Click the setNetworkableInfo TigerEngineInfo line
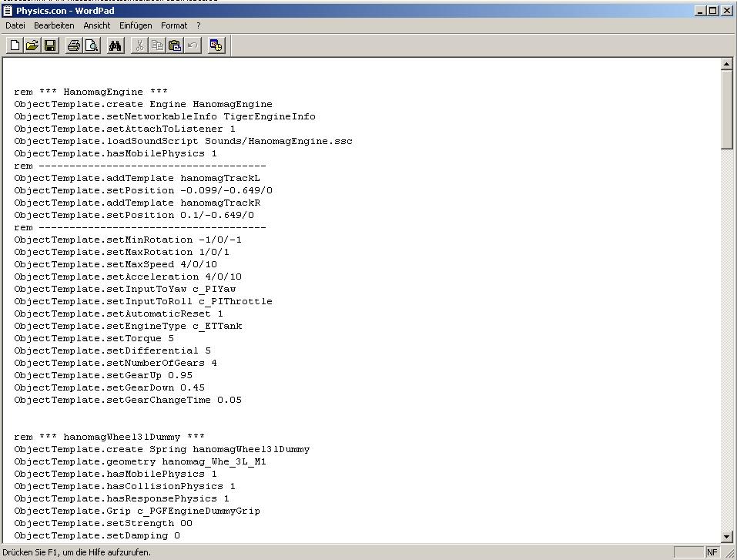This screenshot has height=560, width=737. point(165,116)
